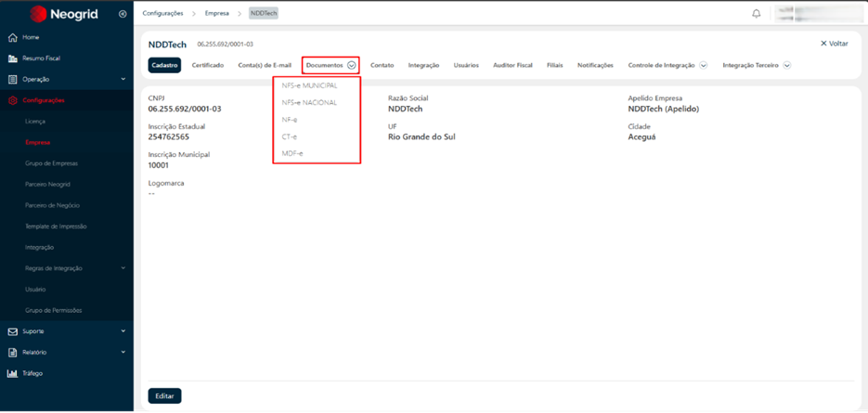Click the Tráfego bar chart icon
This screenshot has height=413, width=868.
(13, 373)
